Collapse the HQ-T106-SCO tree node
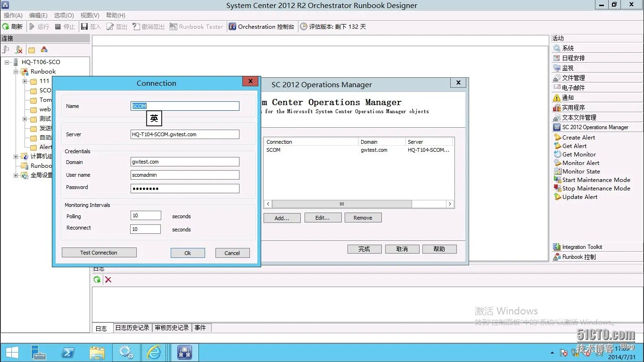Screen dimensions: 644x362 tap(7, 62)
